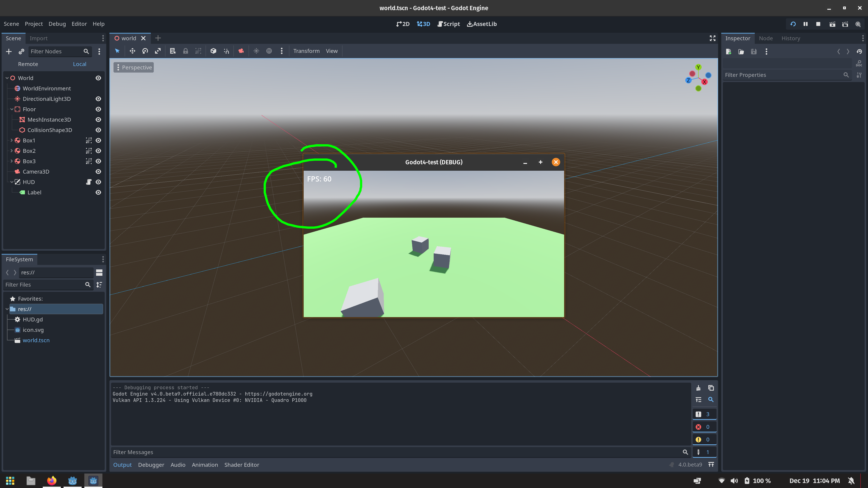Screen dimensions: 868x488
Task: Hide the Camera3D node
Action: pos(98,171)
